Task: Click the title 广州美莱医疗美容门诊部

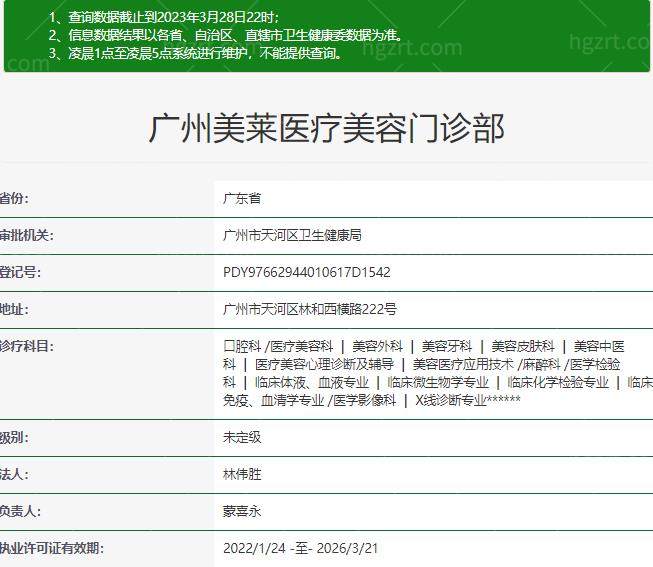Action: click(326, 128)
